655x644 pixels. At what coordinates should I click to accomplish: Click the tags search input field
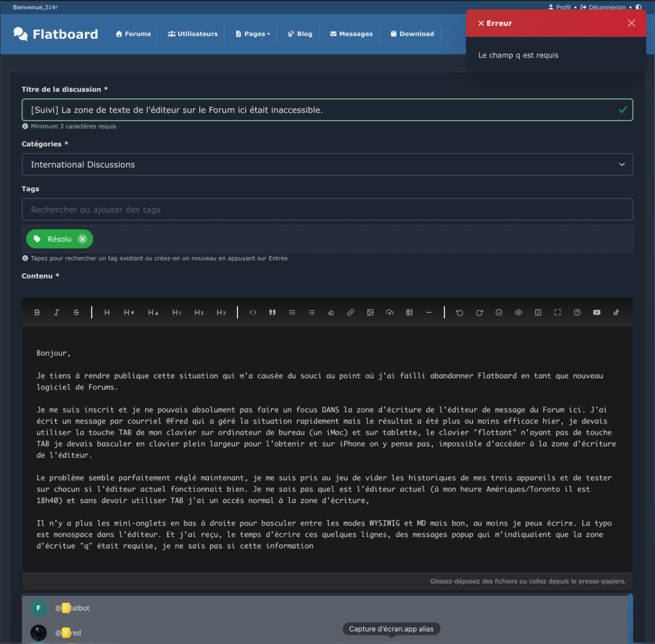click(327, 210)
